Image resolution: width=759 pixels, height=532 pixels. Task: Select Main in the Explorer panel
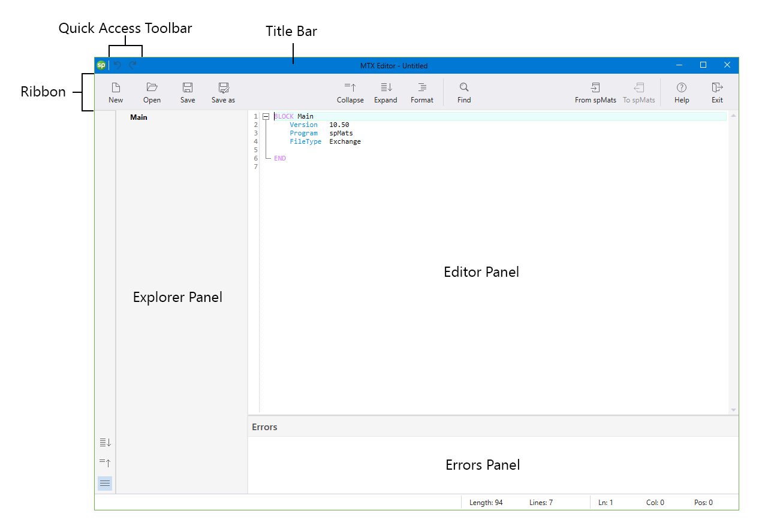(138, 117)
